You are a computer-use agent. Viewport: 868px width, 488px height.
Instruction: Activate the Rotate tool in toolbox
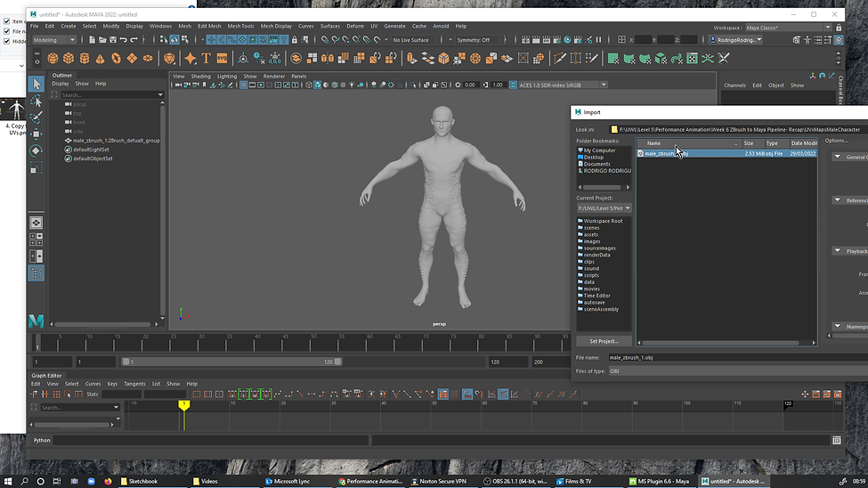(x=37, y=150)
